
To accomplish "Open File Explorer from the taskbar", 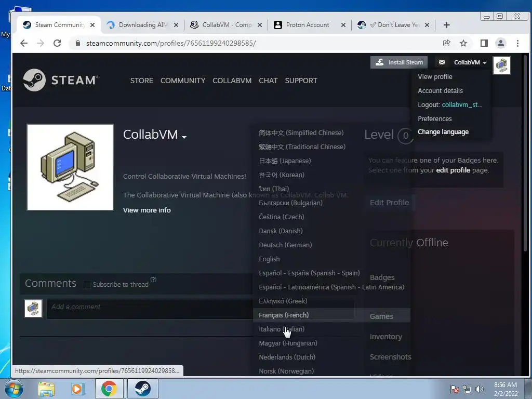I will tap(46, 389).
